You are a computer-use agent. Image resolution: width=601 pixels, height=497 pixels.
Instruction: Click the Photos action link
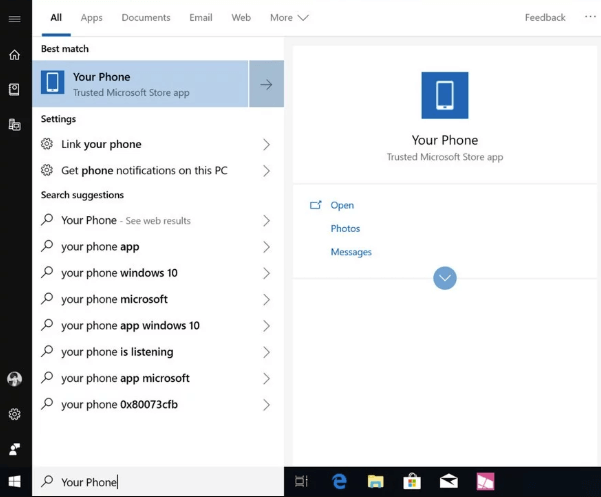coord(345,229)
